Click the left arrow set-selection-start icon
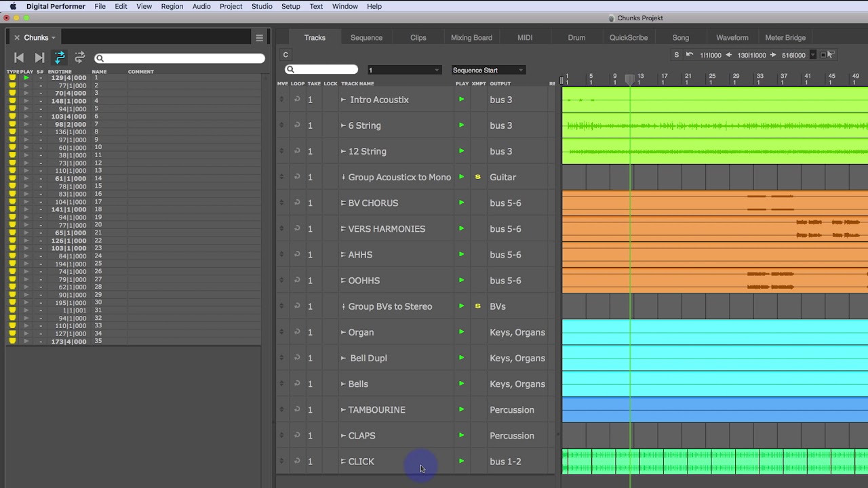The height and width of the screenshot is (488, 868). click(729, 55)
